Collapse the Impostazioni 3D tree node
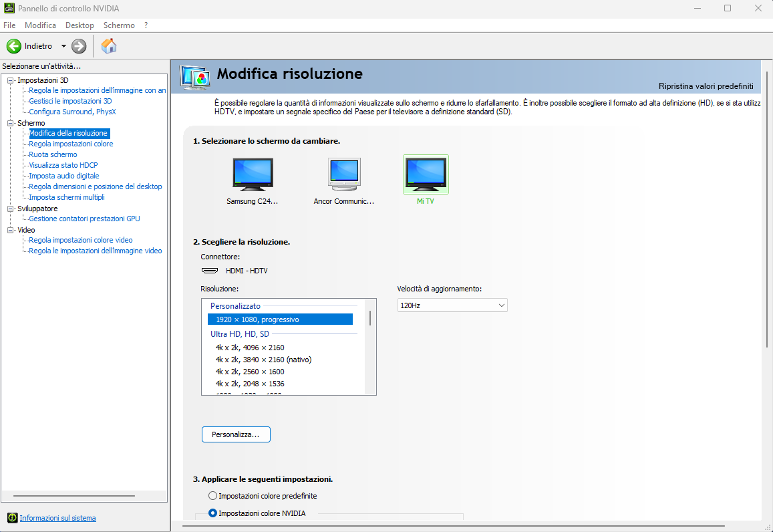The height and width of the screenshot is (532, 773). [x=10, y=80]
